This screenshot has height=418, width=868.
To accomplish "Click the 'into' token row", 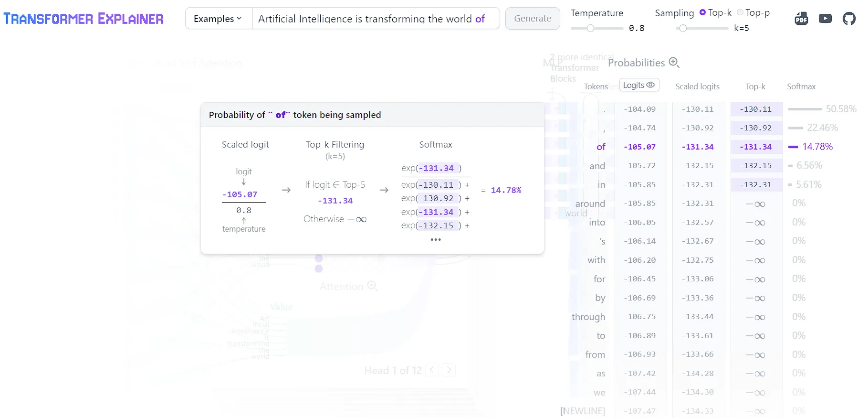I will tap(597, 222).
